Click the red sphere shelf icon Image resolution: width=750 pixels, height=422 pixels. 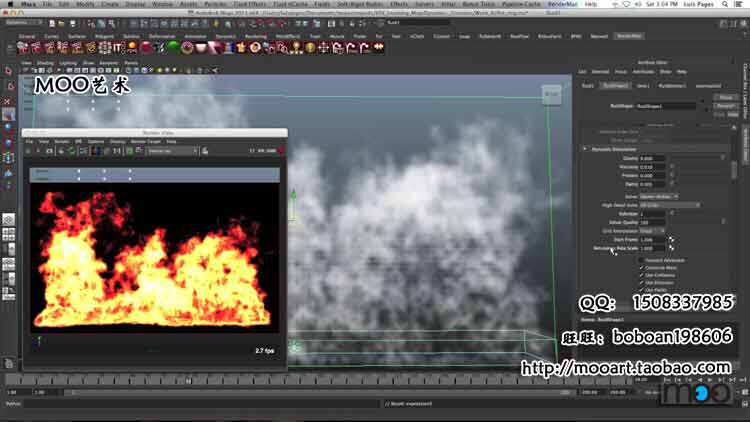tap(146, 47)
